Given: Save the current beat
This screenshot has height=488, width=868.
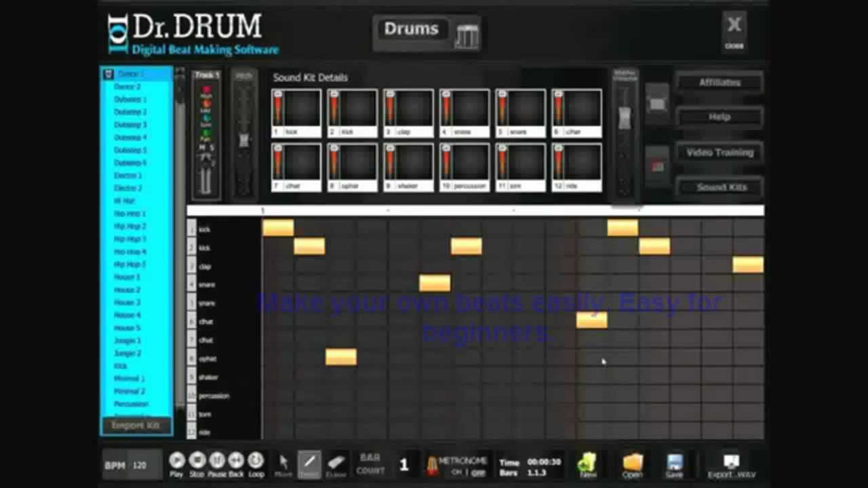Looking at the screenshot, I should click(x=674, y=465).
